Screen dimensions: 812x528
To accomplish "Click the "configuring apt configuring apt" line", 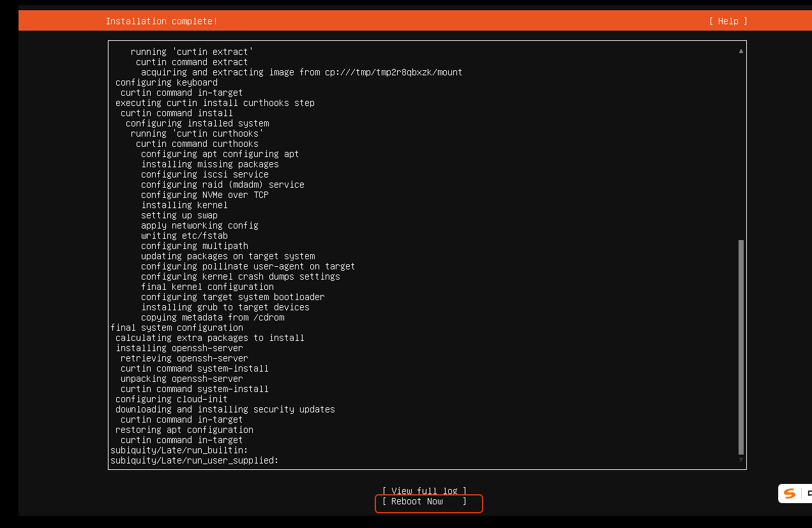I will pyautogui.click(x=220, y=154).
